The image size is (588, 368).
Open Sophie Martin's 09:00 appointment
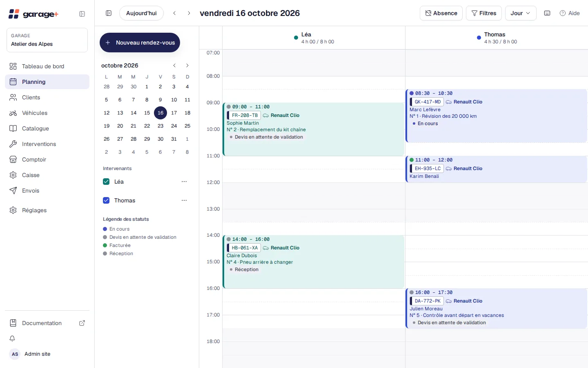click(314, 129)
